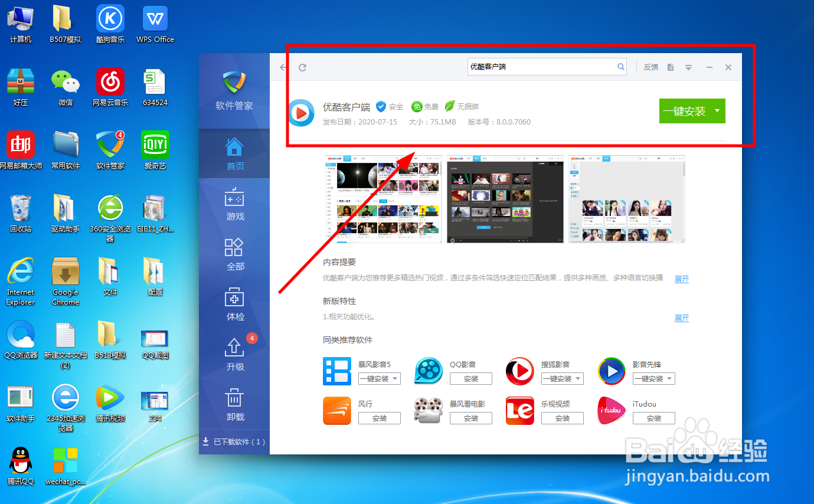
Task: Click the search field containing 优酷客户端
Action: [547, 67]
